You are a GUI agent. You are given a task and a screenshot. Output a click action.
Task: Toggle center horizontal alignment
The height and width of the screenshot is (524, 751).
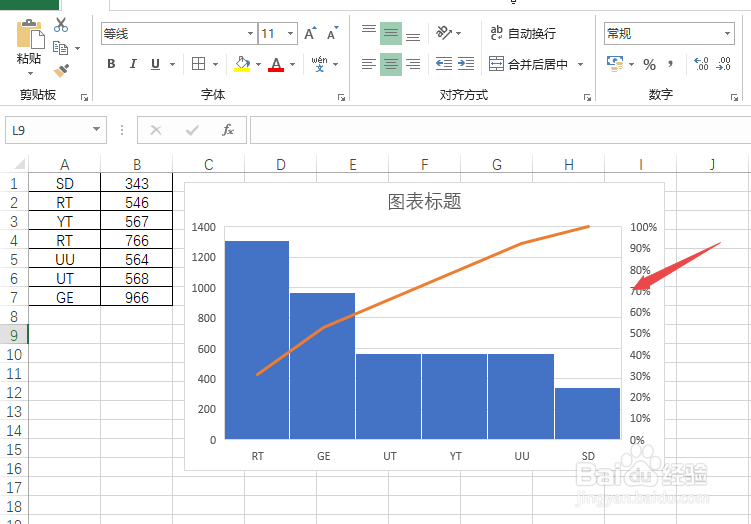click(391, 64)
